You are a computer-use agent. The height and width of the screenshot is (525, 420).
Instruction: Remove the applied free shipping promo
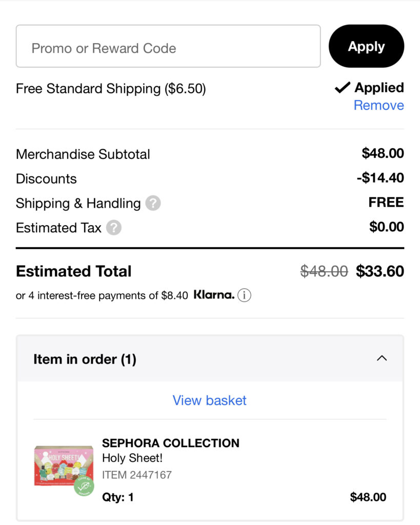(378, 106)
